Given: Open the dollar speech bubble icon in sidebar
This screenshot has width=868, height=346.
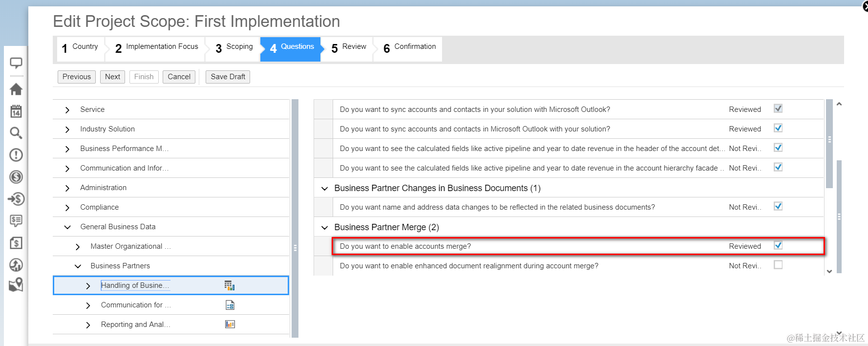Looking at the screenshot, I should (x=16, y=221).
